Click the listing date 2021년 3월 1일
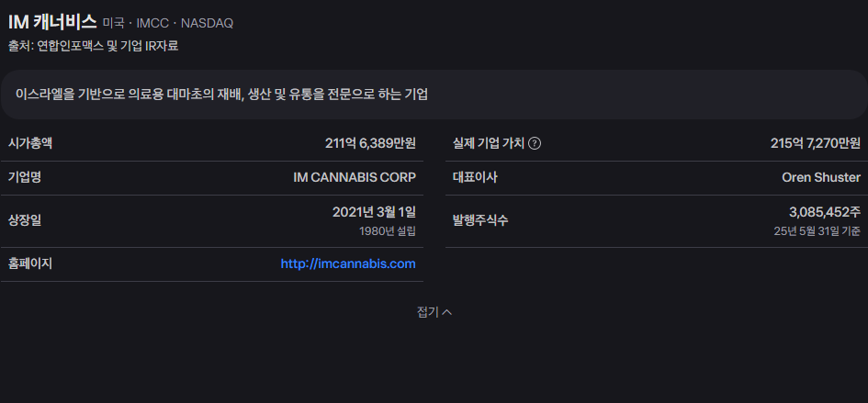868x403 pixels. click(374, 212)
